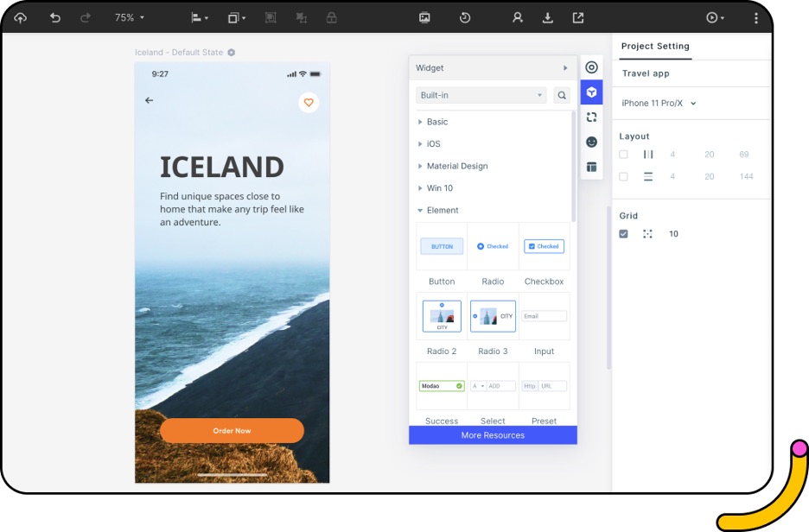Open the 75% zoom dropdown
Screen dimensions: 809x532
pos(130,17)
